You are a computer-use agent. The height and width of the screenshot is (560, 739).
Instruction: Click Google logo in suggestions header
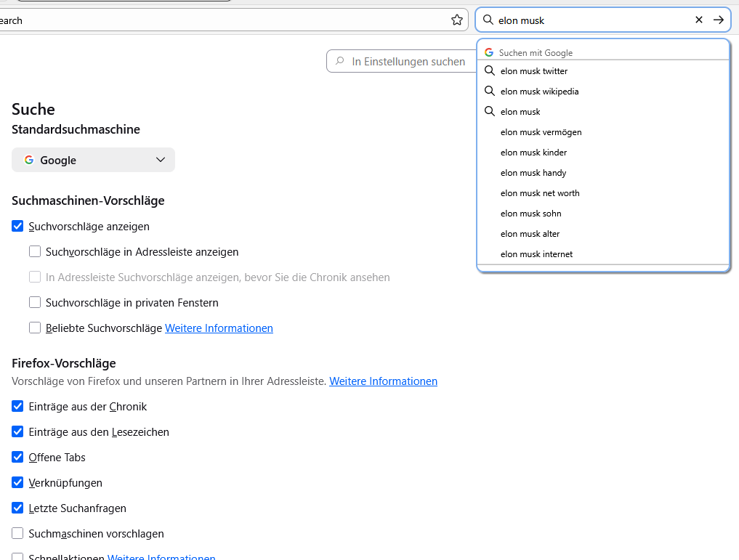click(x=489, y=52)
